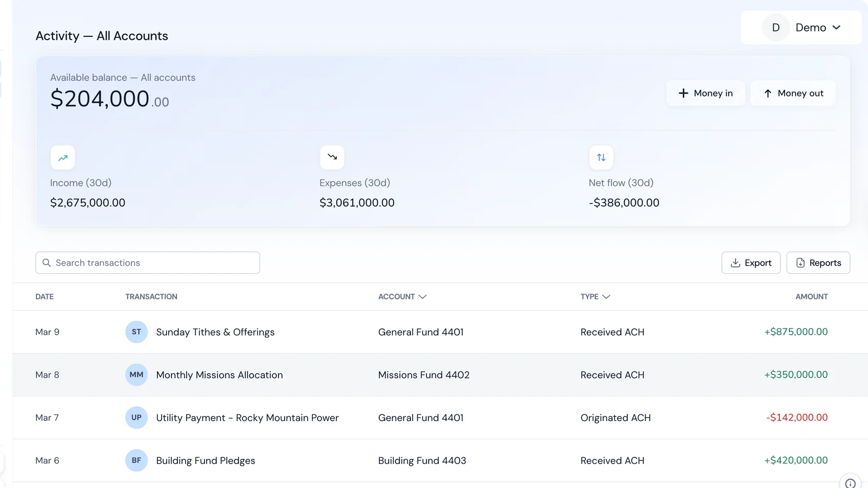Screen dimensions: 868x488
Task: Click the plus icon inside Money in button
Action: pyautogui.click(x=683, y=93)
